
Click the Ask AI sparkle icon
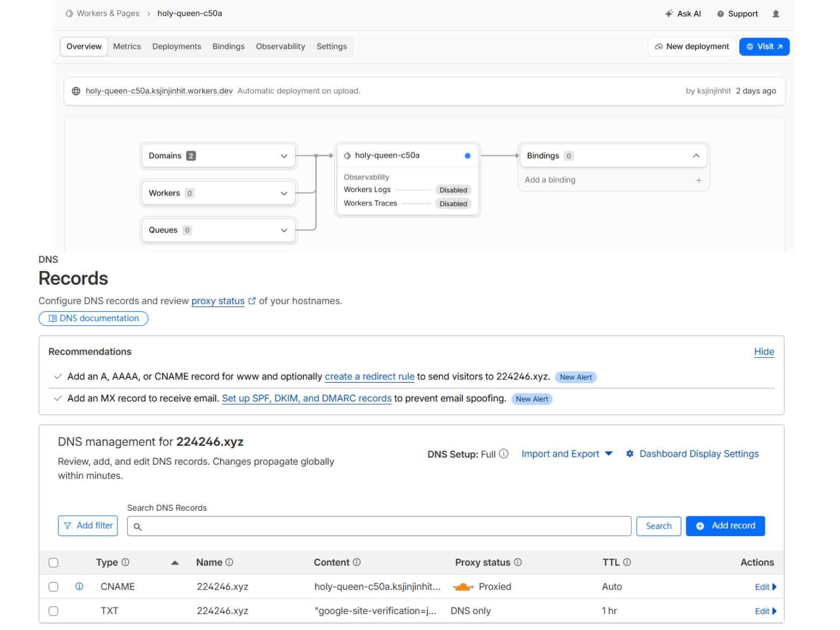669,13
